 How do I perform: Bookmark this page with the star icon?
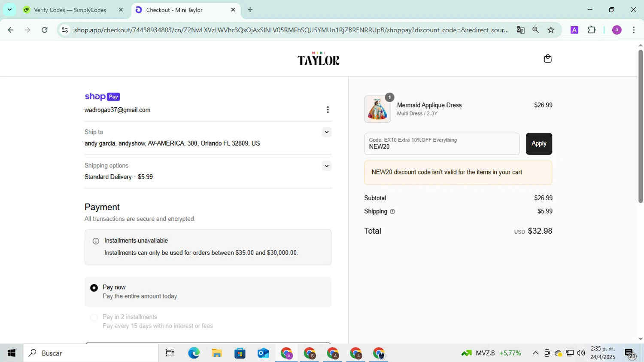pos(551,30)
